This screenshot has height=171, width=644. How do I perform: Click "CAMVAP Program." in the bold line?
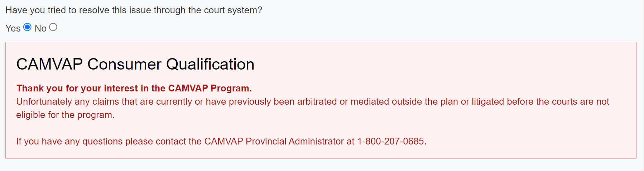[210, 88]
